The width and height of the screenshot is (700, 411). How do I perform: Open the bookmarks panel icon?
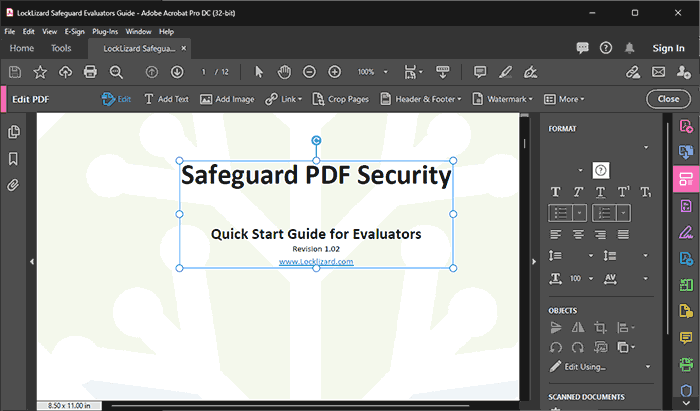(13, 158)
